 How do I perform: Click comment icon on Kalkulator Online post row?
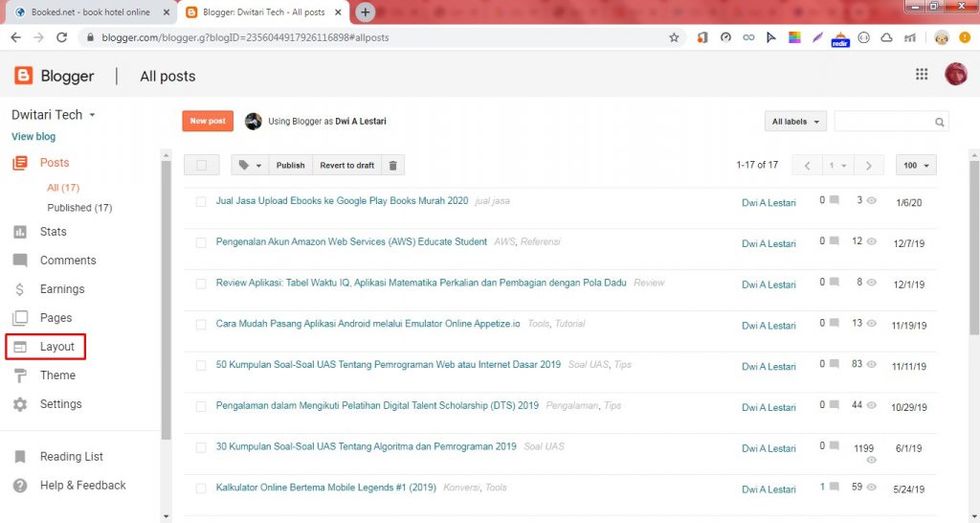tap(835, 486)
